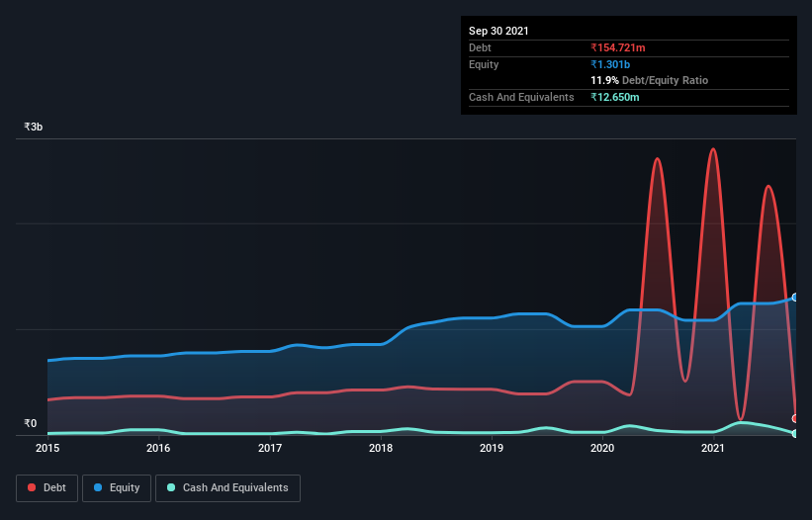Click Cash And Equivalents tooltip label
The image size is (812, 520).
point(521,97)
